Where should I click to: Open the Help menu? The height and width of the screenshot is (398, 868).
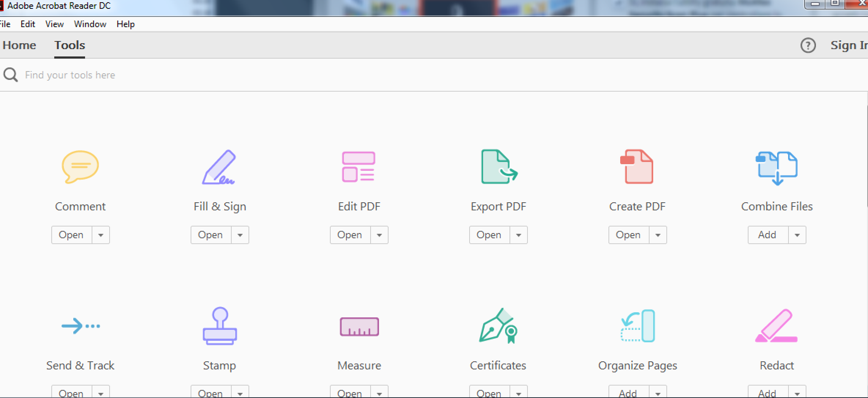[x=126, y=24]
